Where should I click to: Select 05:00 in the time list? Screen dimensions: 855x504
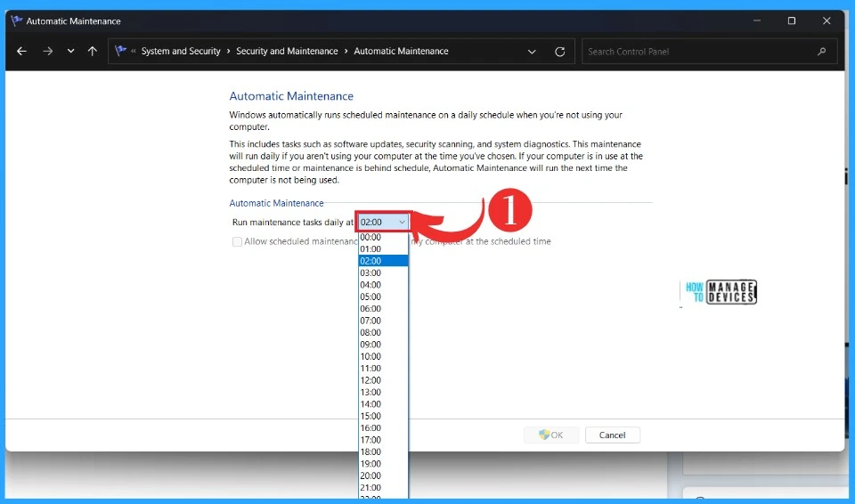point(383,297)
